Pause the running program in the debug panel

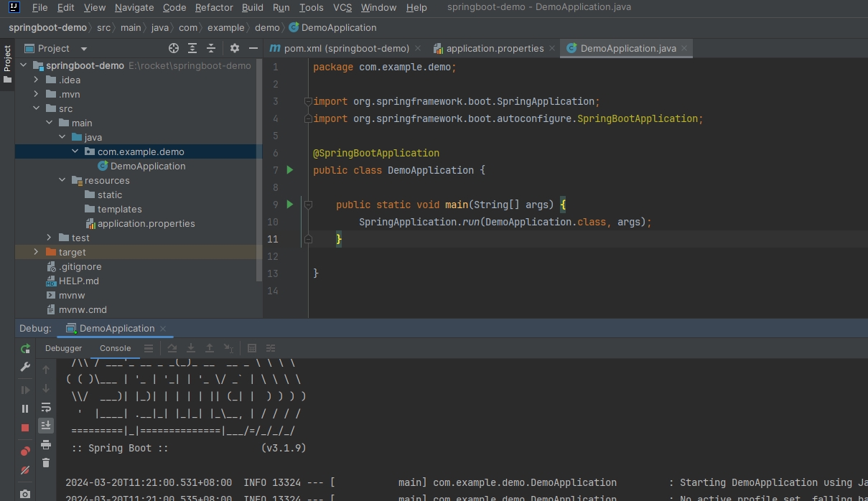pos(25,408)
